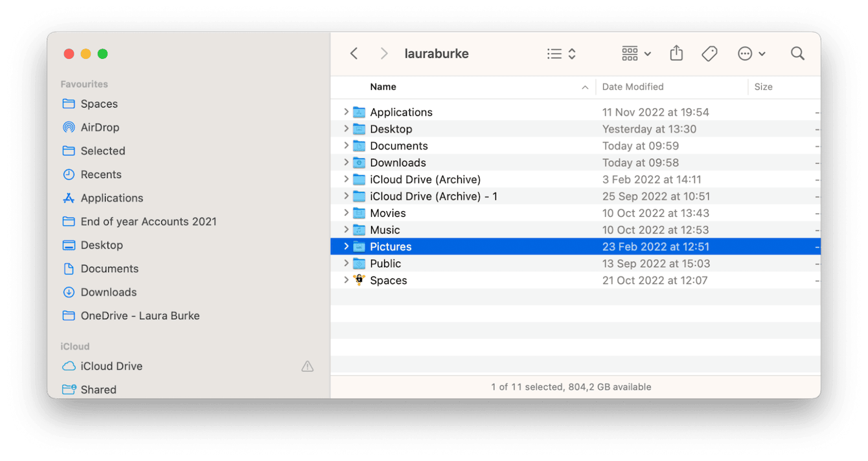
Task: Open the grouping options dropdown in the toolbar
Action: [635, 54]
